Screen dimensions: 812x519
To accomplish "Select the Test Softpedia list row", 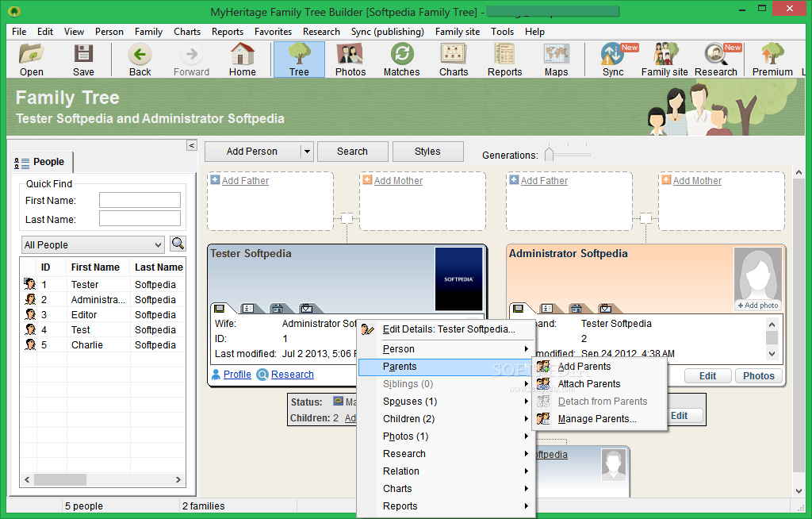I will pyautogui.click(x=102, y=330).
